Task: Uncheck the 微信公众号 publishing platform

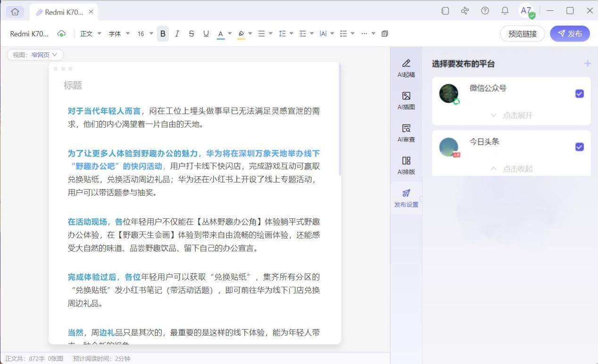Action: pos(579,94)
